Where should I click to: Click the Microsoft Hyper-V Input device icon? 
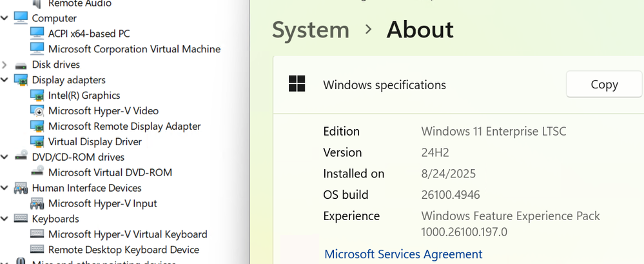(37, 203)
